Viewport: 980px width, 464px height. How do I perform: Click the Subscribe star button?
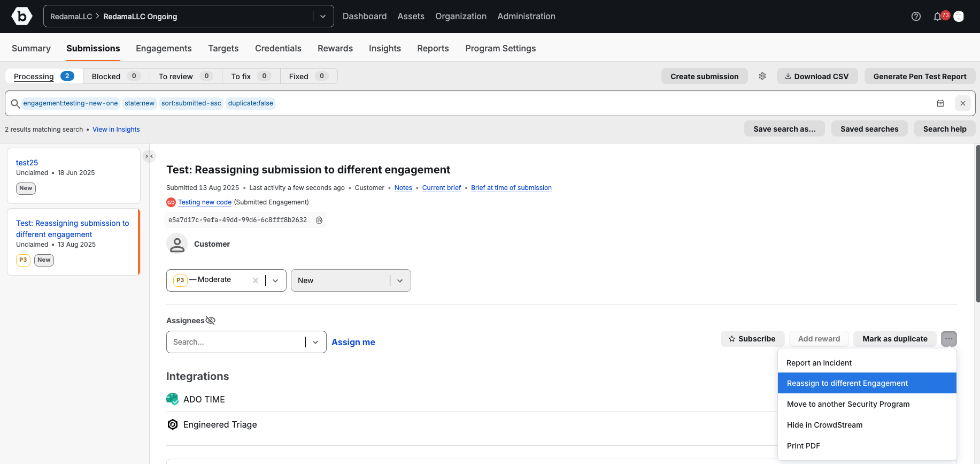coord(752,339)
